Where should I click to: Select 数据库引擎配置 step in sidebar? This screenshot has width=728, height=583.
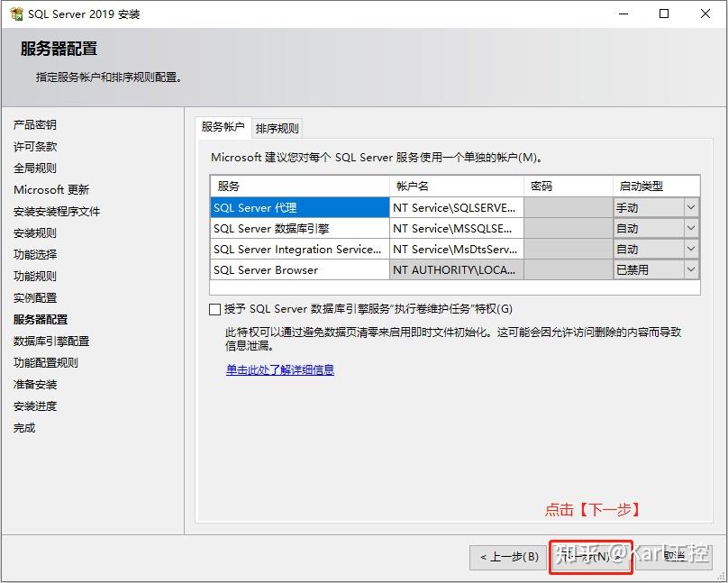(x=51, y=342)
